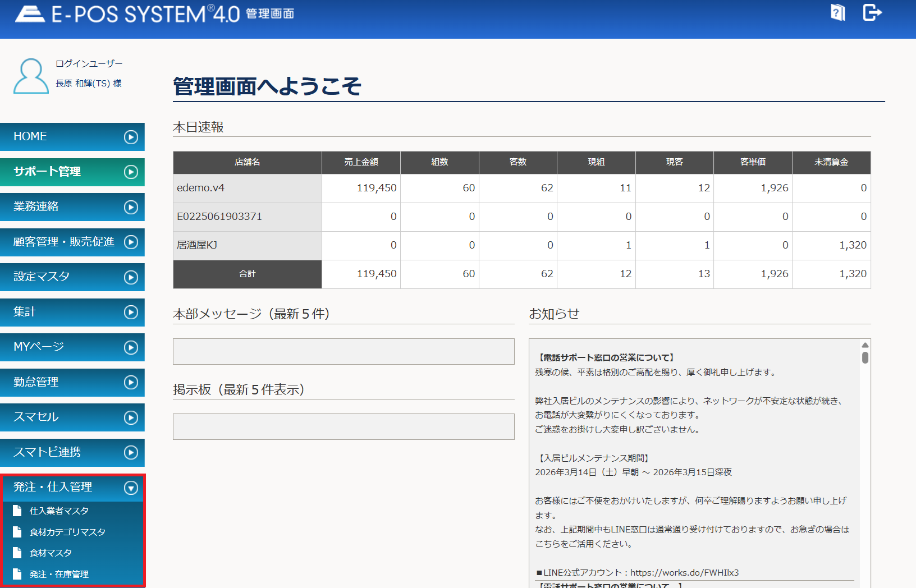The image size is (916, 588).
Task: Expand 勤怠管理 arrow icon
Action: 131,382
